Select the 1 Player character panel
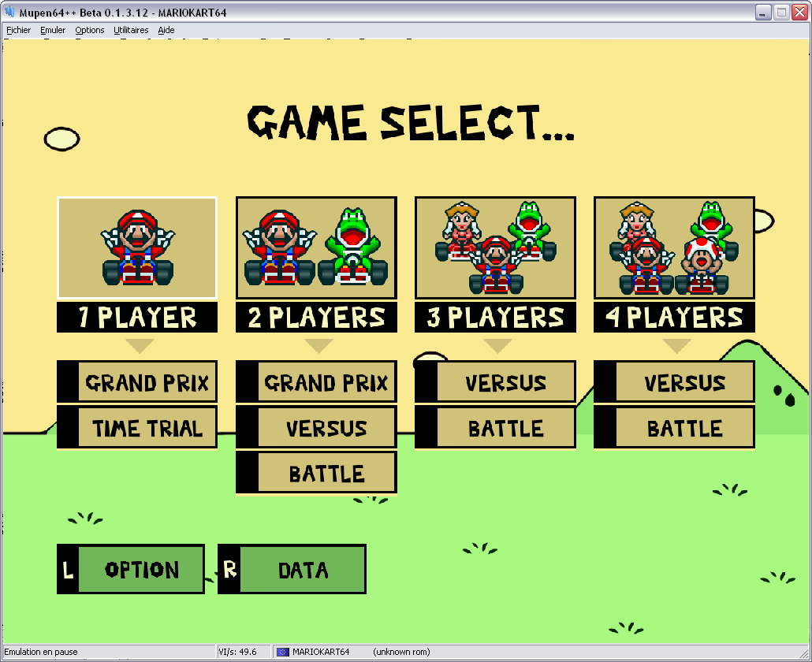812x662 pixels. (x=137, y=248)
